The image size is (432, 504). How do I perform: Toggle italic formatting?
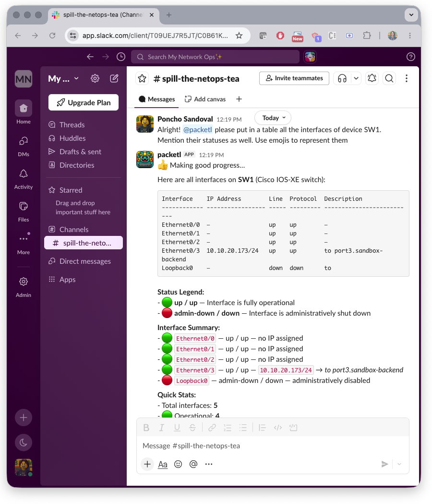tap(162, 428)
